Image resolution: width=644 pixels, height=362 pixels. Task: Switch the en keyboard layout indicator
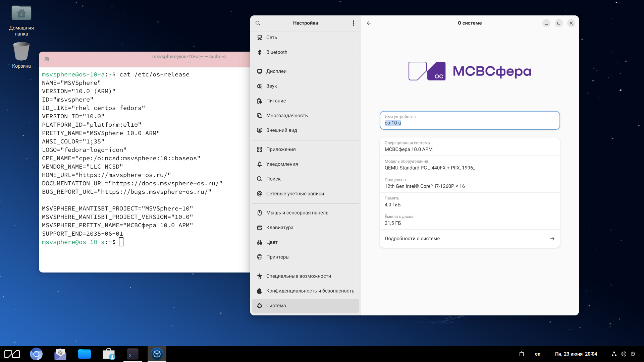537,354
